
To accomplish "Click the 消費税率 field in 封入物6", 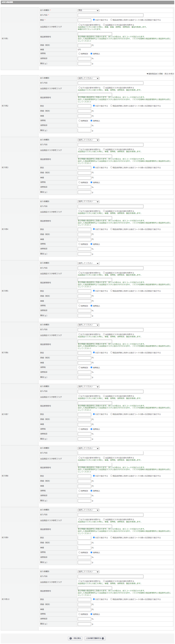I will [x=84, y=372].
